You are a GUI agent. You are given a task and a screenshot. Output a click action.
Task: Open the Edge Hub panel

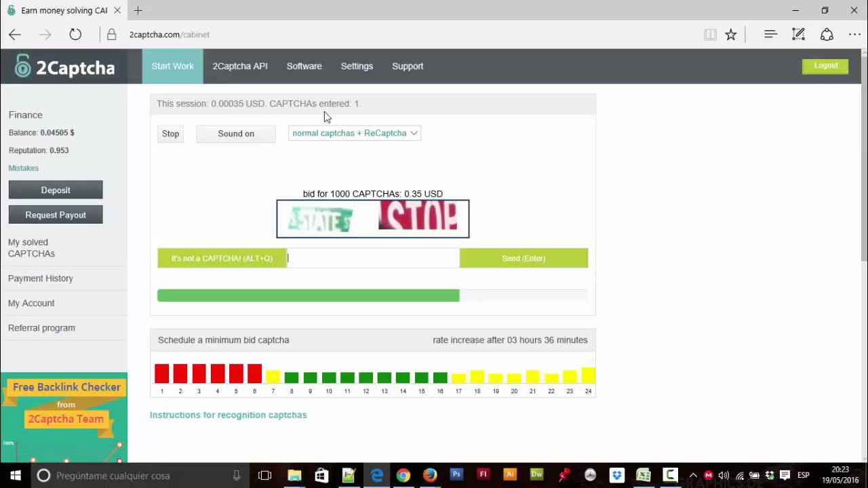click(770, 35)
